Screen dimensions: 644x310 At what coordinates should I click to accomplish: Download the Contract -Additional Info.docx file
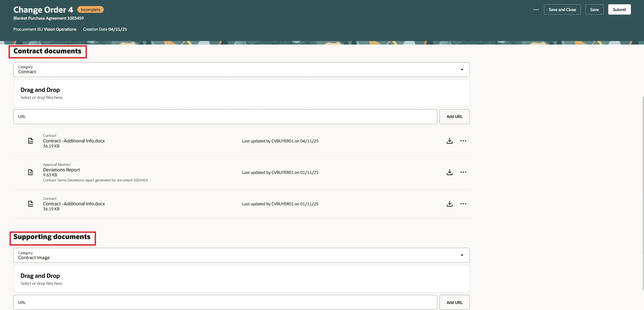pyautogui.click(x=450, y=141)
